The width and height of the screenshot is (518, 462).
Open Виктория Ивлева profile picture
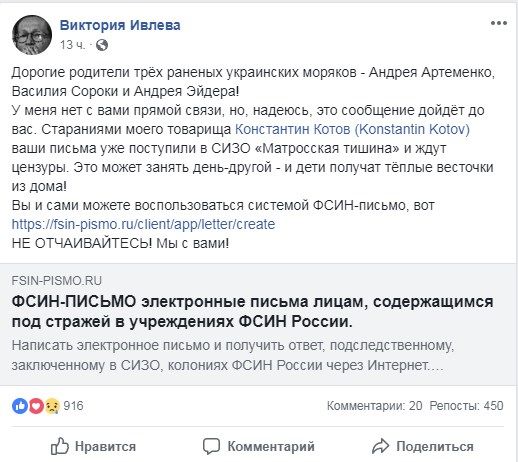point(32,35)
